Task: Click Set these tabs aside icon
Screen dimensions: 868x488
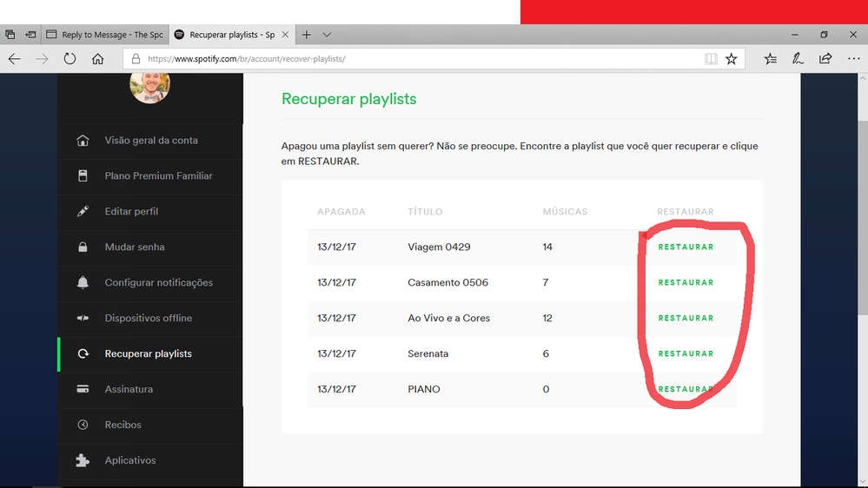Action: click(31, 35)
